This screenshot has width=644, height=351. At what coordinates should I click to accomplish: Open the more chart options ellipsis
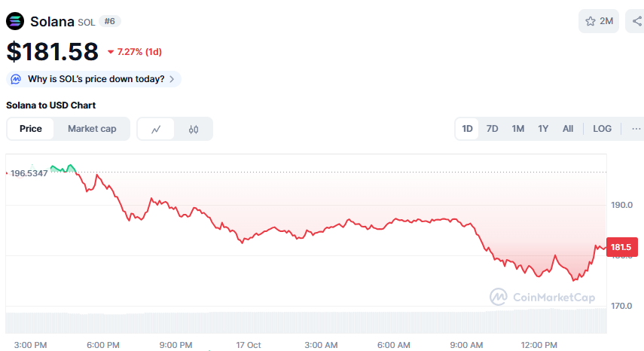(x=636, y=129)
